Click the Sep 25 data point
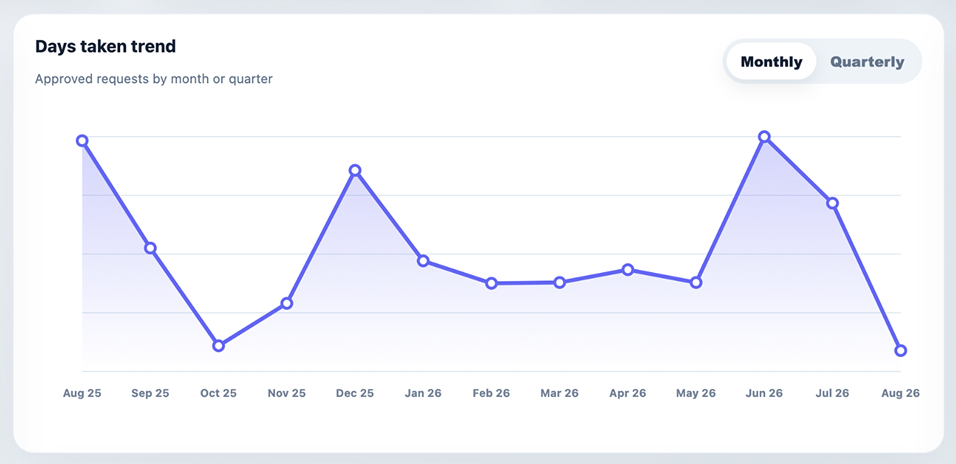The width and height of the screenshot is (956, 464). [150, 248]
